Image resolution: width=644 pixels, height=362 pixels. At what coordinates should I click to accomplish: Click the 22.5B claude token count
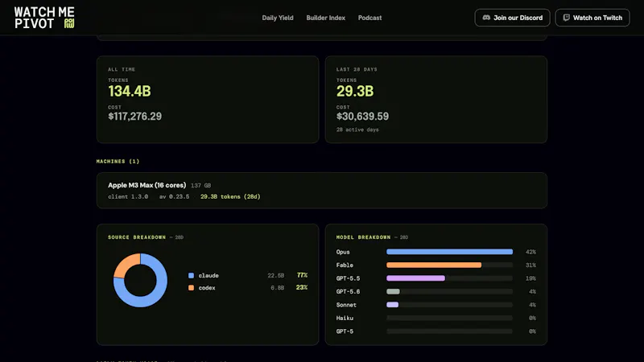tap(276, 275)
